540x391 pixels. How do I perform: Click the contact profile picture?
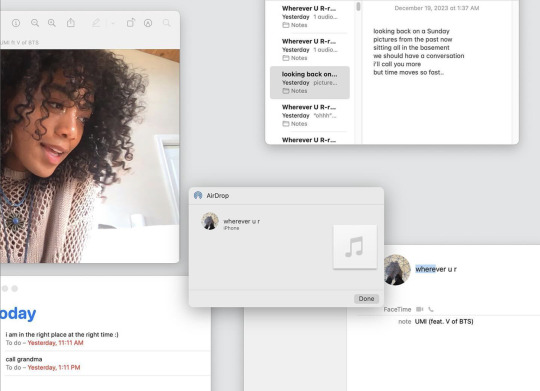(x=397, y=270)
